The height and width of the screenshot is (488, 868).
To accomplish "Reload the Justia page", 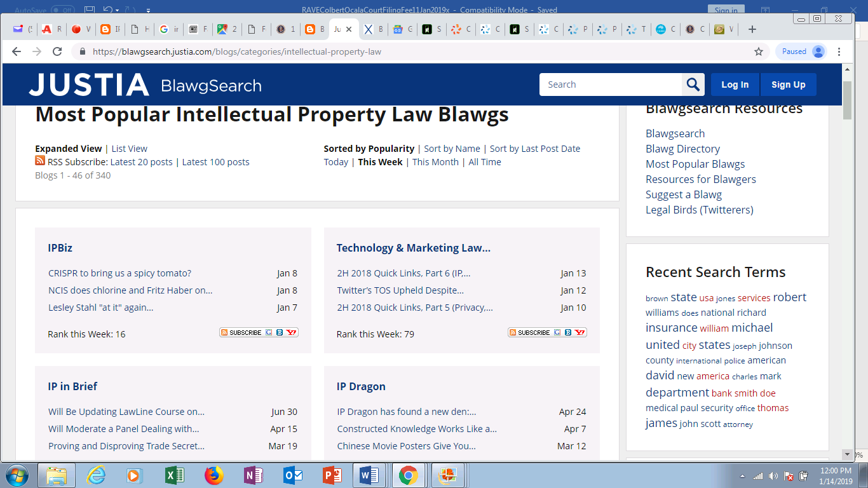I will tap(57, 51).
